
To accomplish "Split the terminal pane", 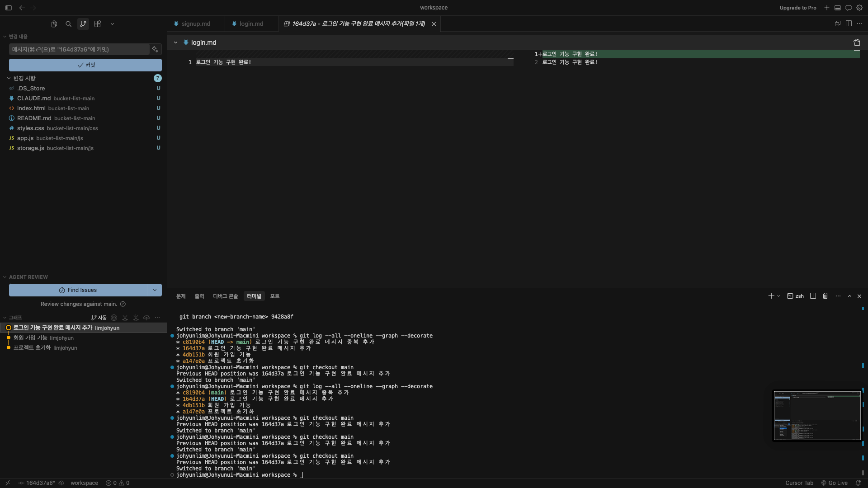I will (x=813, y=296).
